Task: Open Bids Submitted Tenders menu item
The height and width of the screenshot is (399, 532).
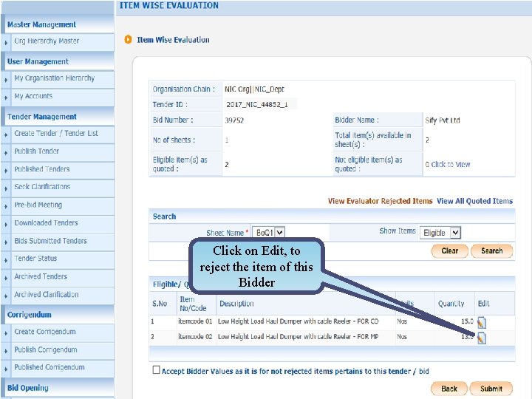Action: pyautogui.click(x=50, y=241)
